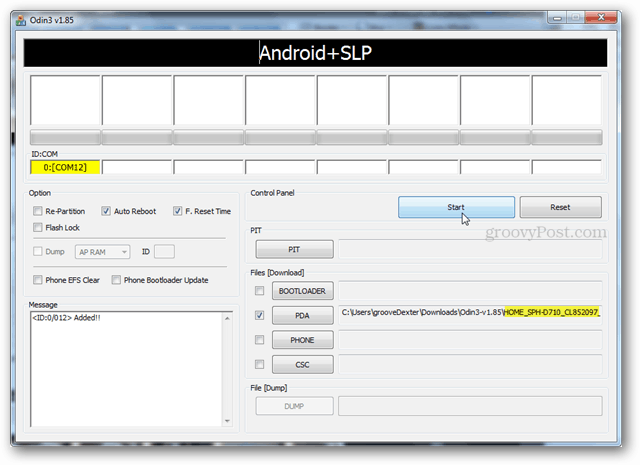Click the Android+SLP banner
Viewport: 640px width, 465px height.
point(315,53)
